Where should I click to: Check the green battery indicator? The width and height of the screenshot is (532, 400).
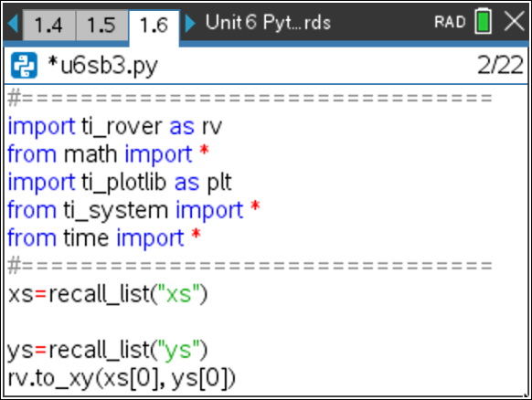[484, 21]
